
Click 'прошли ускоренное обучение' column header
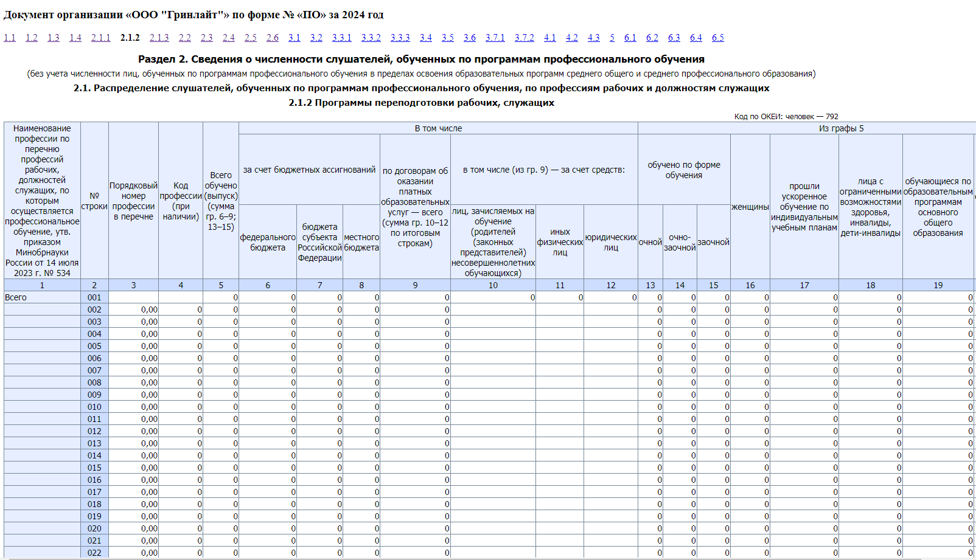(804, 207)
